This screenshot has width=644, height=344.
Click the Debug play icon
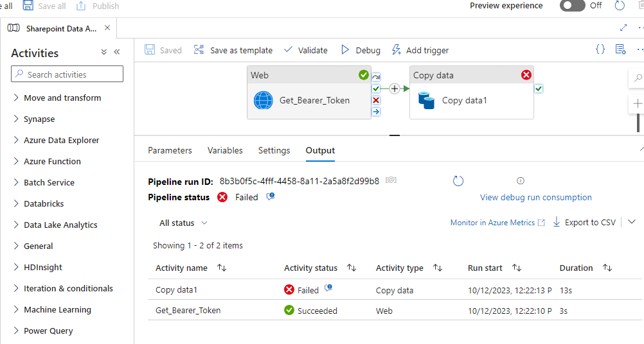pos(345,50)
